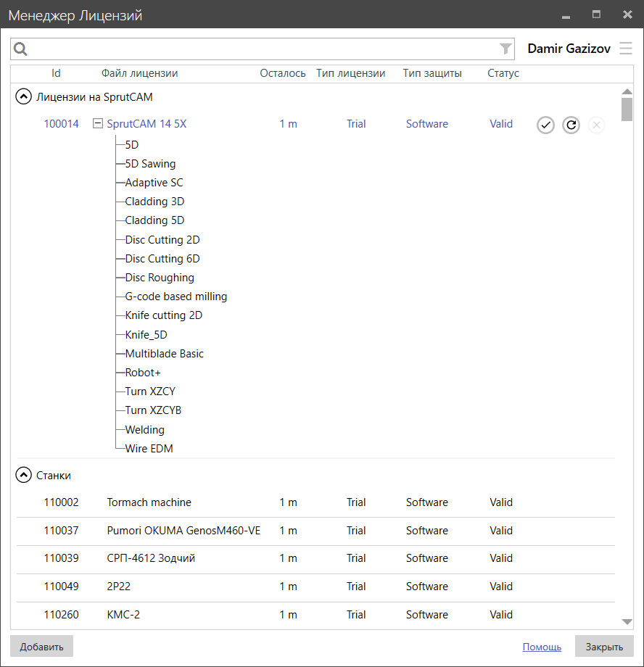Click the vertical scrollbar thumb

click(x=627, y=109)
